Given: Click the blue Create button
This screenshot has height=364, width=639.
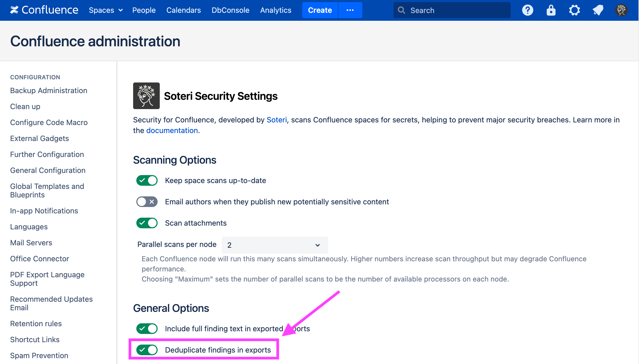Looking at the screenshot, I should point(320,10).
